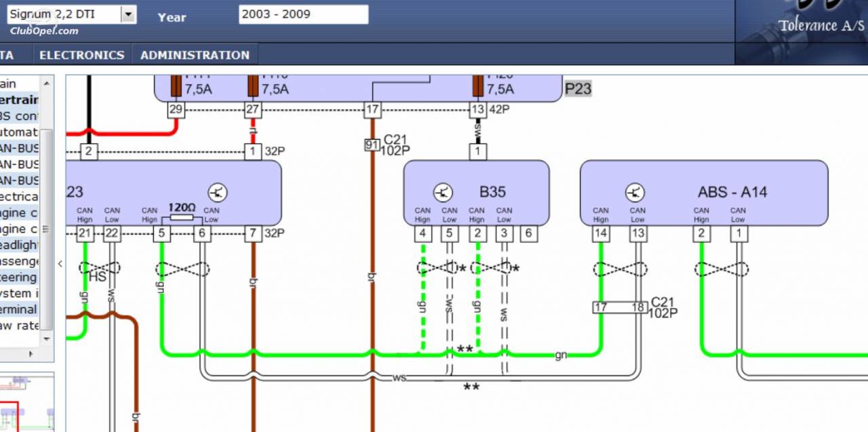Click the ClubOpel.com text

click(44, 31)
